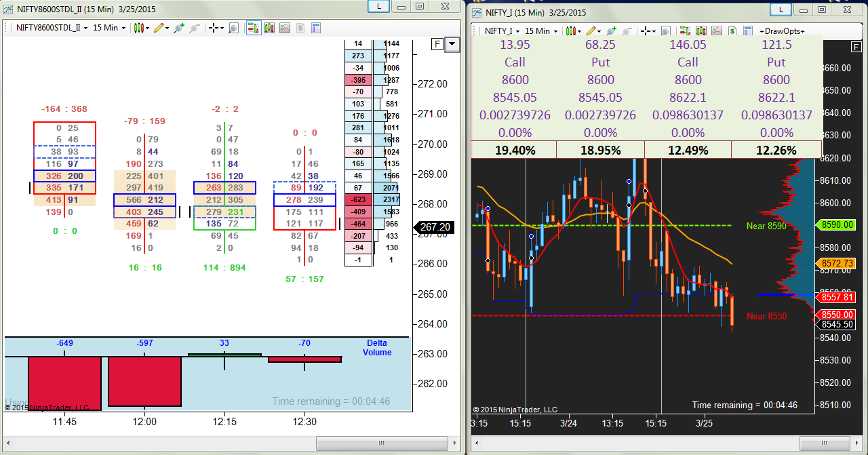868x455 pixels.
Task: Expand cross hair arrow in NIFTY8600STDL_II toolbar
Action: tap(222, 28)
